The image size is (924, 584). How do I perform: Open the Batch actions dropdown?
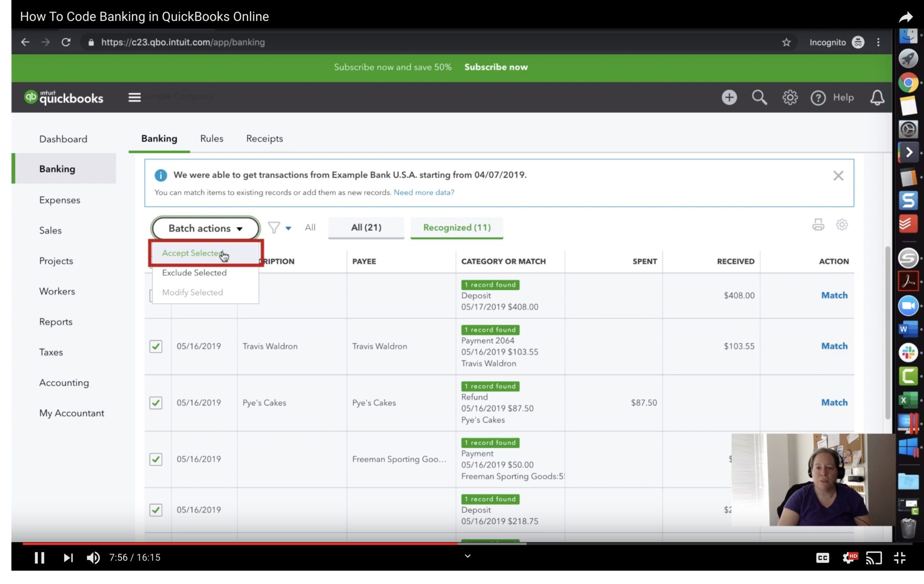pos(206,228)
